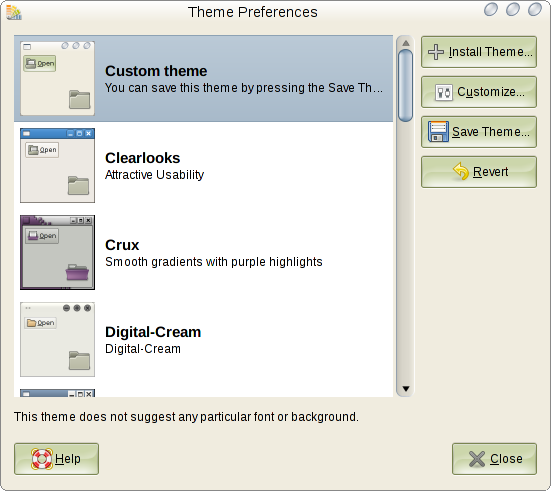The width and height of the screenshot is (551, 491).
Task: Select the Digital-Cream preview thumbnail
Action: click(x=57, y=340)
